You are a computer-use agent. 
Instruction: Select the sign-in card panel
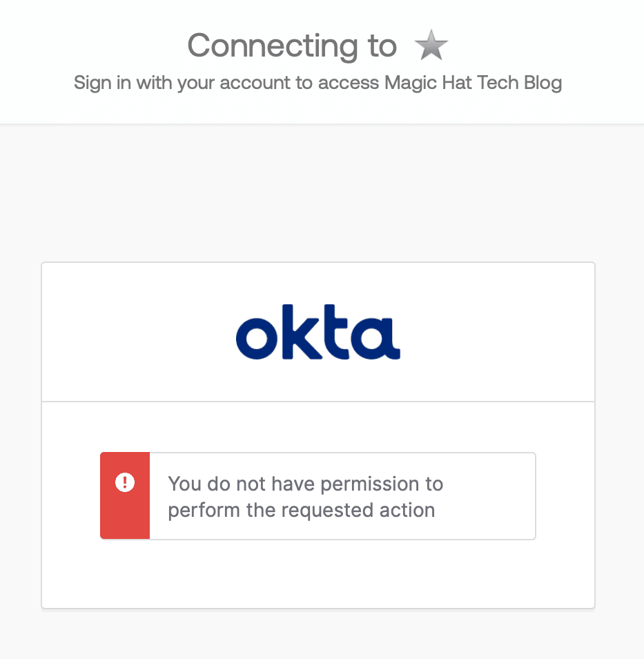(x=318, y=435)
